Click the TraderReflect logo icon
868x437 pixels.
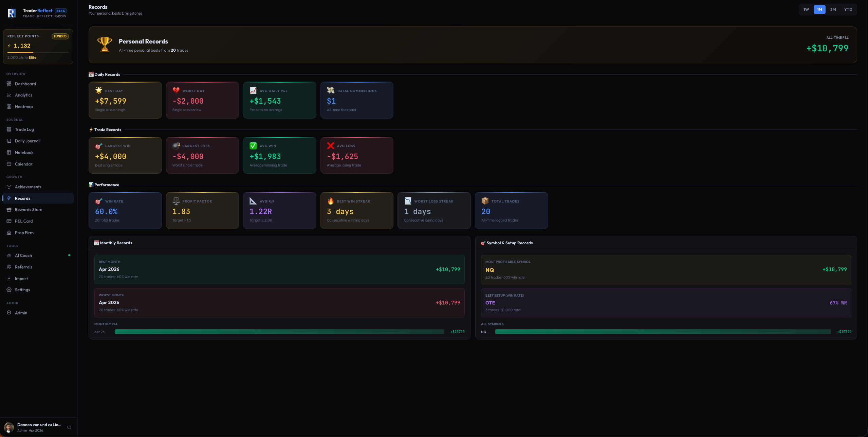pos(12,13)
